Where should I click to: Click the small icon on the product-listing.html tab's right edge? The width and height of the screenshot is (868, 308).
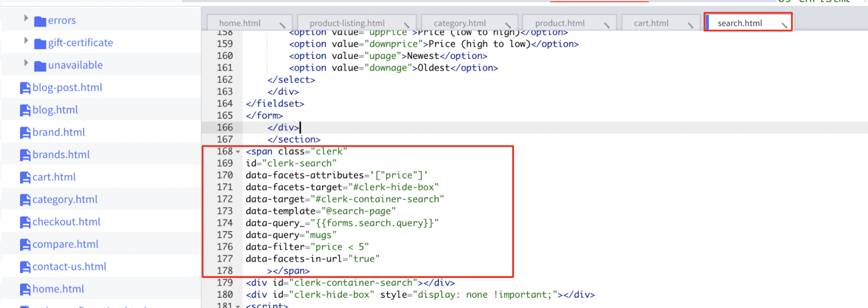406,25
